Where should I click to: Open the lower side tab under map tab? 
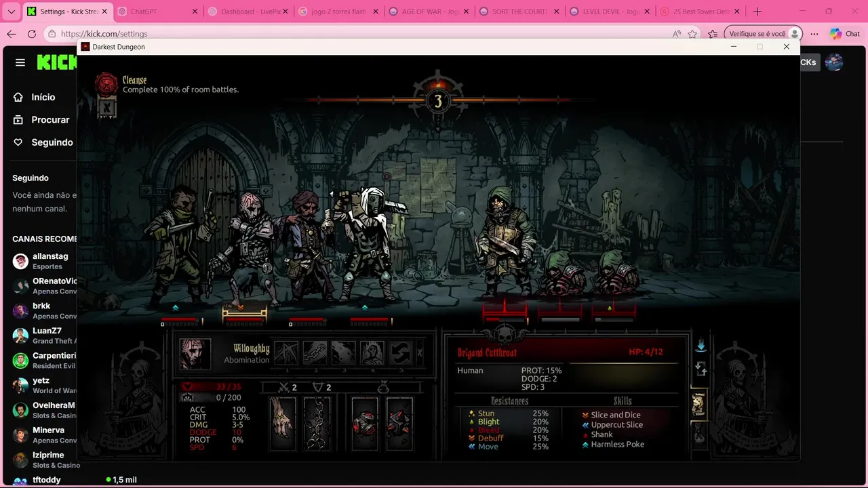tap(698, 434)
